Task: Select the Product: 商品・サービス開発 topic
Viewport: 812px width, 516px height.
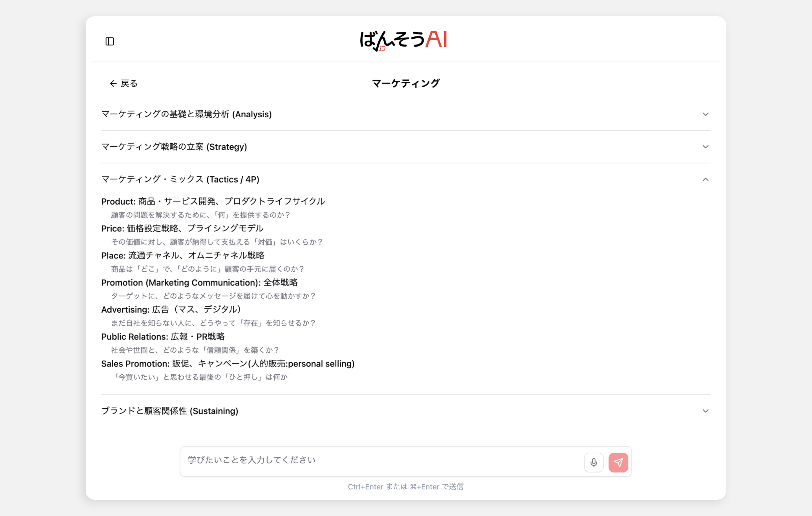Action: [213, 201]
